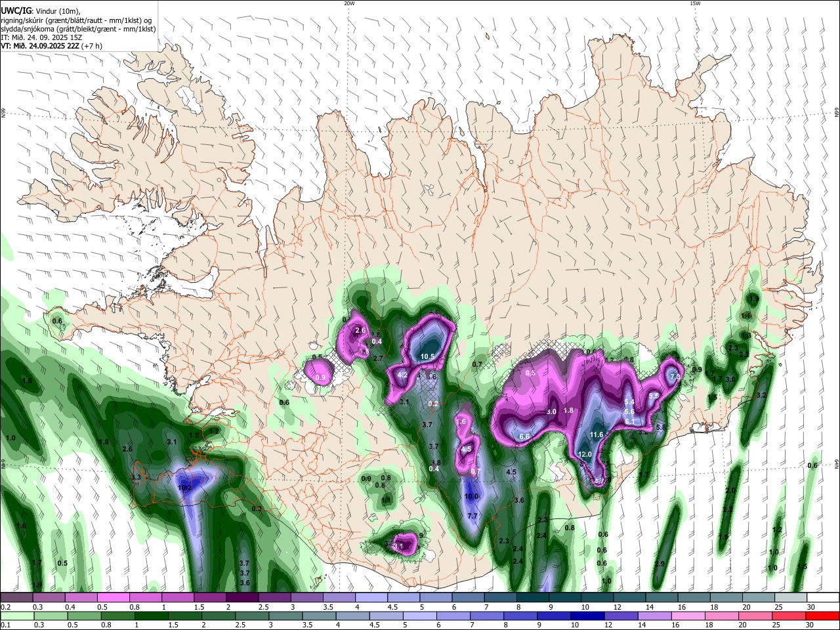Click the bright red swatch in the lower legend row
840x630 pixels.
point(822,616)
